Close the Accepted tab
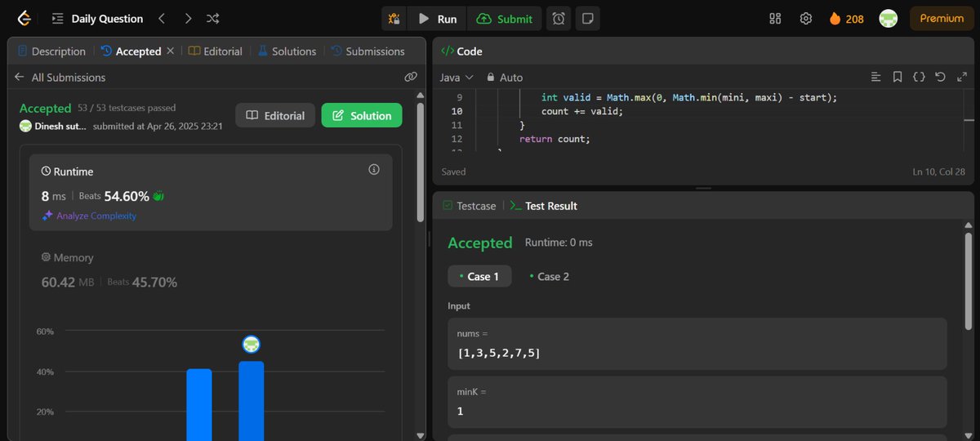Screen dimensions: 980x441 click(x=170, y=51)
